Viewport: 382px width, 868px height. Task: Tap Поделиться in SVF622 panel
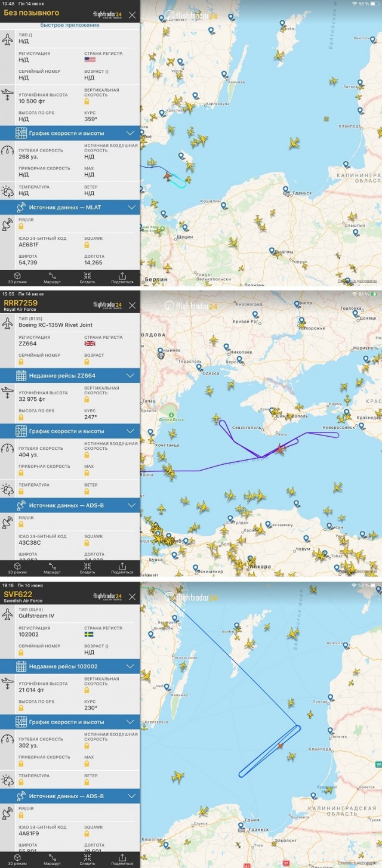pyautogui.click(x=122, y=860)
